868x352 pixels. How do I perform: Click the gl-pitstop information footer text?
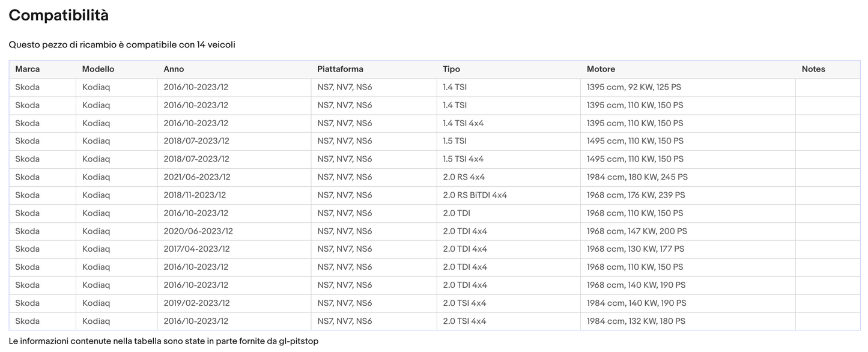tap(163, 341)
